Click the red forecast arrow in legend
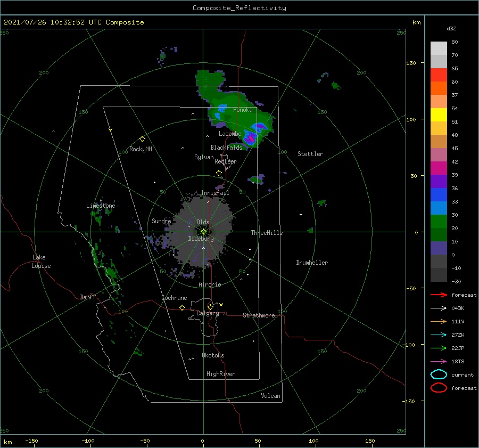479x448 pixels. pos(439,295)
